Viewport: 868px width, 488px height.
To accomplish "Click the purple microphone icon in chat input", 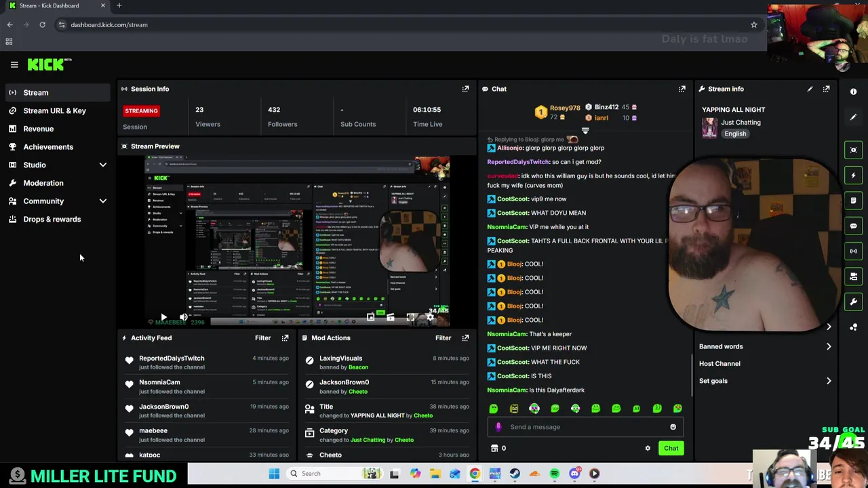I will [x=498, y=427].
